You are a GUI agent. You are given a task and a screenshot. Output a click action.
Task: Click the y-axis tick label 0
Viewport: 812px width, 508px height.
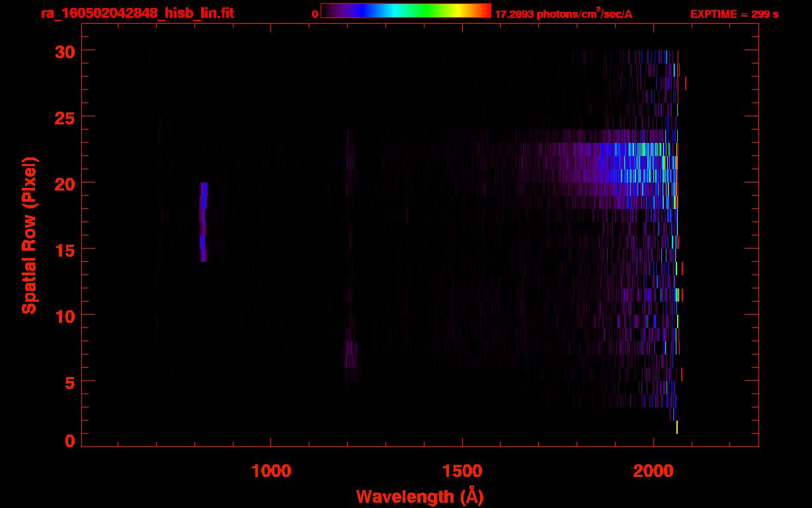(x=69, y=441)
